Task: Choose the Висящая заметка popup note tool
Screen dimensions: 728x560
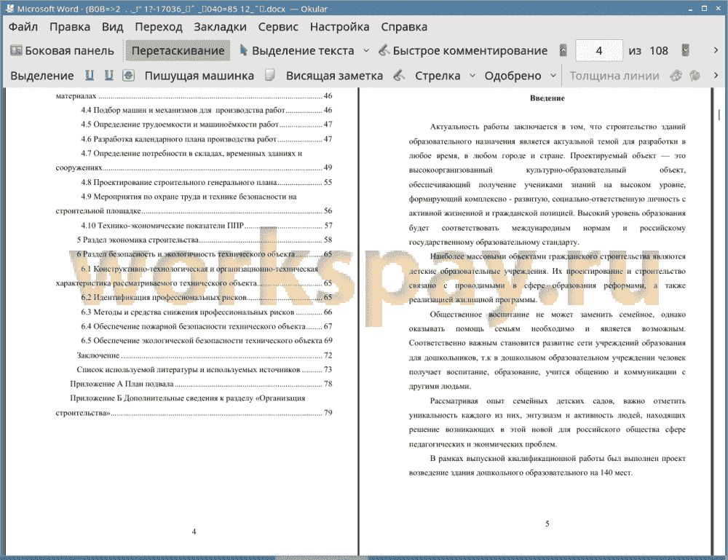Action: point(334,76)
